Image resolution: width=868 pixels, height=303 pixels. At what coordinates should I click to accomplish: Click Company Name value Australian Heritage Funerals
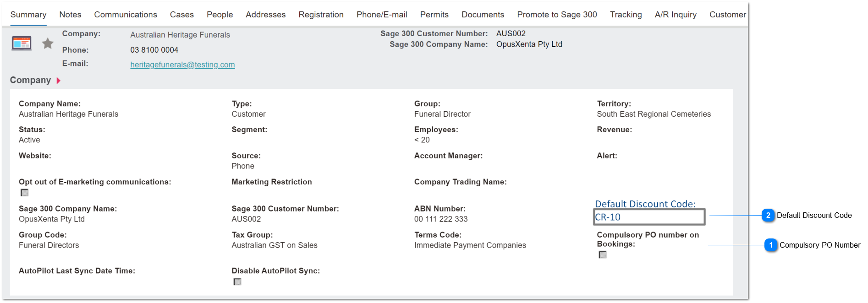click(68, 114)
